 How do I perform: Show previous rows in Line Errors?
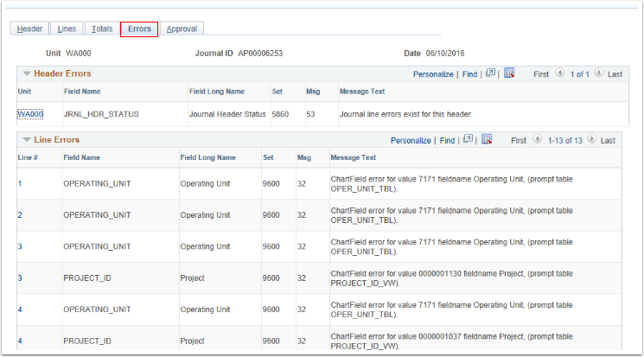point(537,139)
